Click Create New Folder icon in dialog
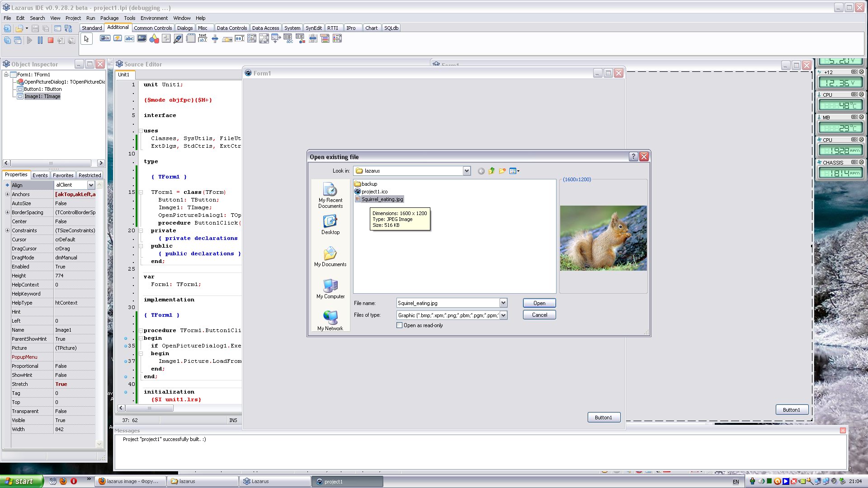Screen dimensions: 868x488 [502, 171]
